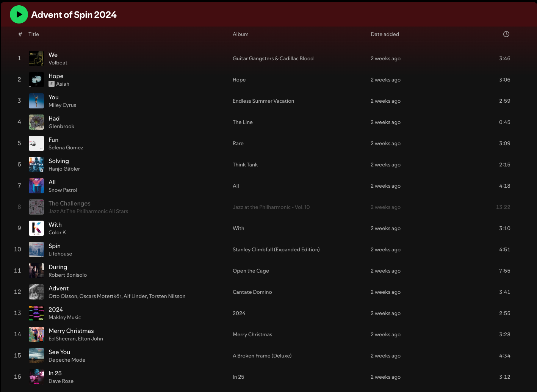The image size is (537, 392).
Task: Click the explicit E badge beside Asiah
Action: pyautogui.click(x=52, y=84)
